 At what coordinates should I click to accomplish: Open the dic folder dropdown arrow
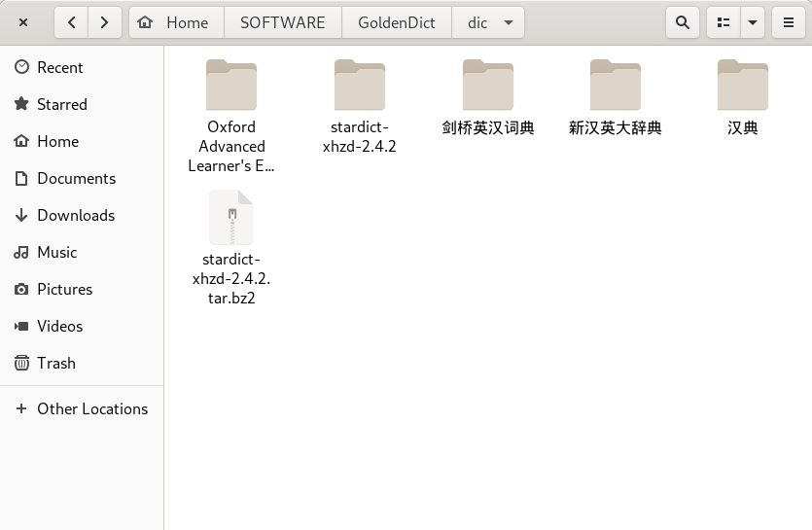pos(509,22)
